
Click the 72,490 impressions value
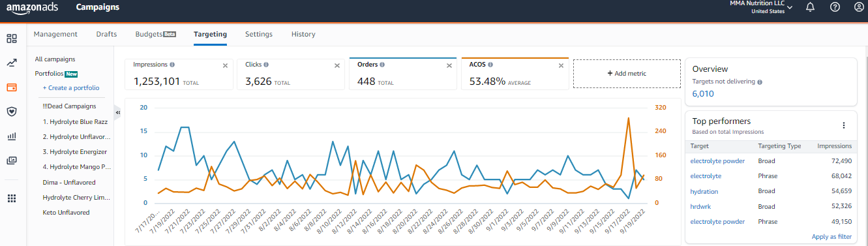point(841,161)
